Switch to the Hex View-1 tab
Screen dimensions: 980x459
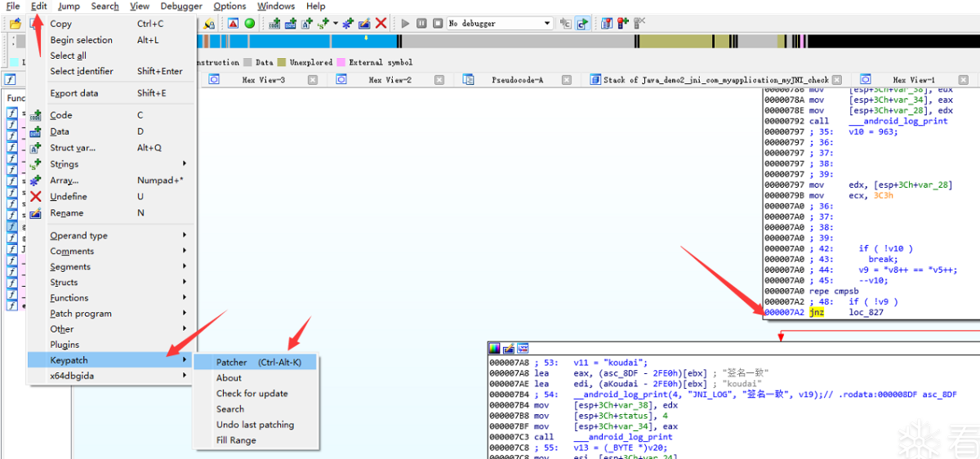tap(914, 80)
